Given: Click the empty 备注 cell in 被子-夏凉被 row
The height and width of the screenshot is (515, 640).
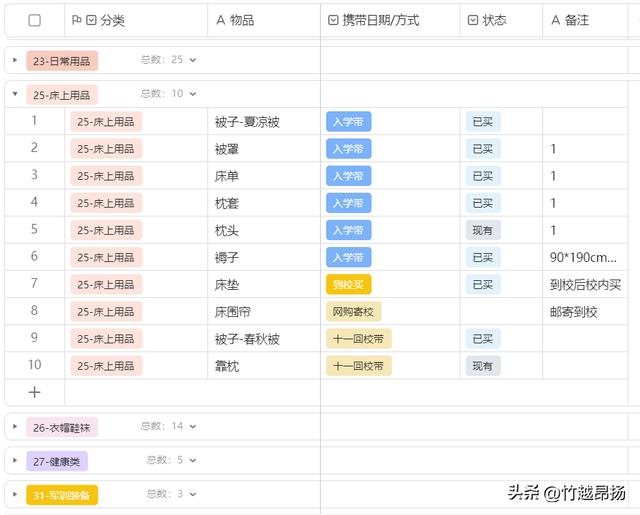Looking at the screenshot, I should coord(585,122).
